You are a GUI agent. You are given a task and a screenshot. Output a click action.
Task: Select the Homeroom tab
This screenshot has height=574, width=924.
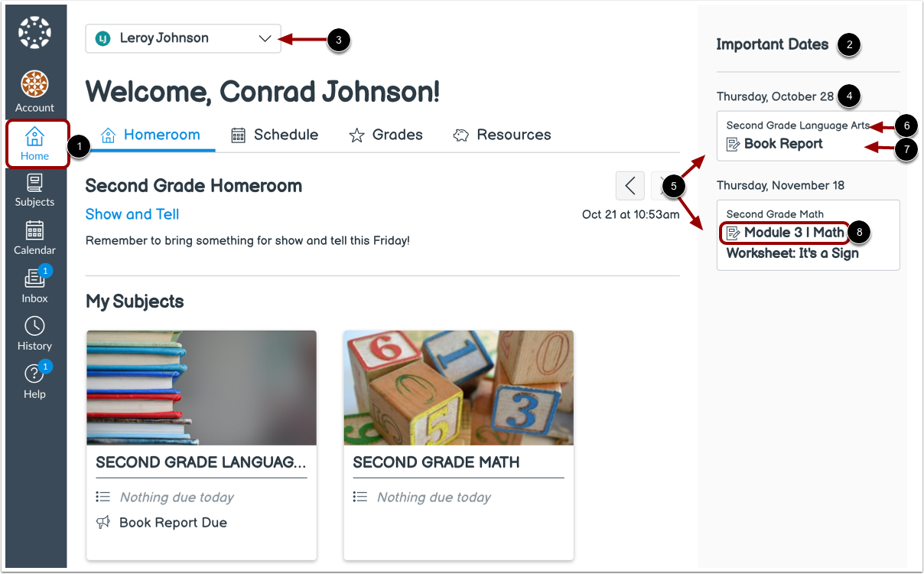point(151,135)
